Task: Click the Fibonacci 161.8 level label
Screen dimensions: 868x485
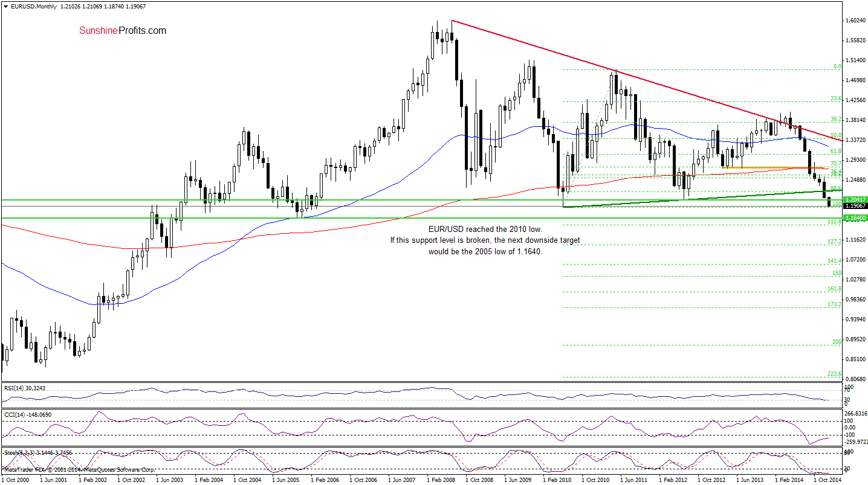Action: (x=835, y=289)
